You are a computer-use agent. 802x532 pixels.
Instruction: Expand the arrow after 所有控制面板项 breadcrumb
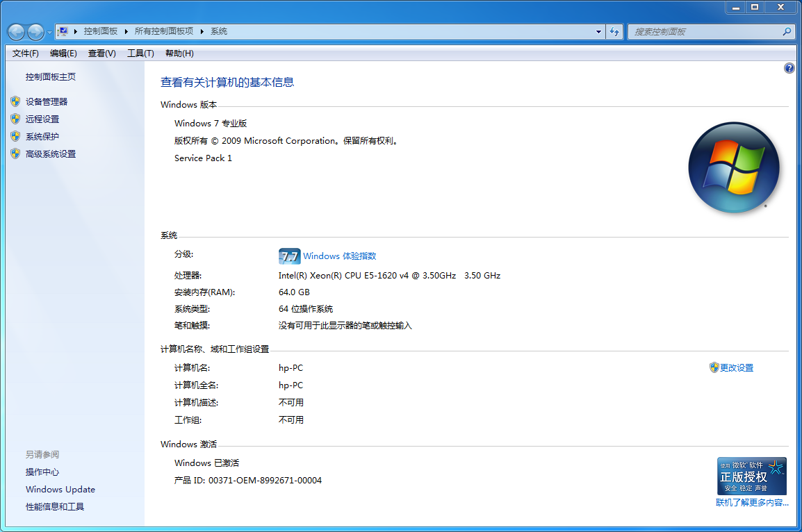point(202,32)
